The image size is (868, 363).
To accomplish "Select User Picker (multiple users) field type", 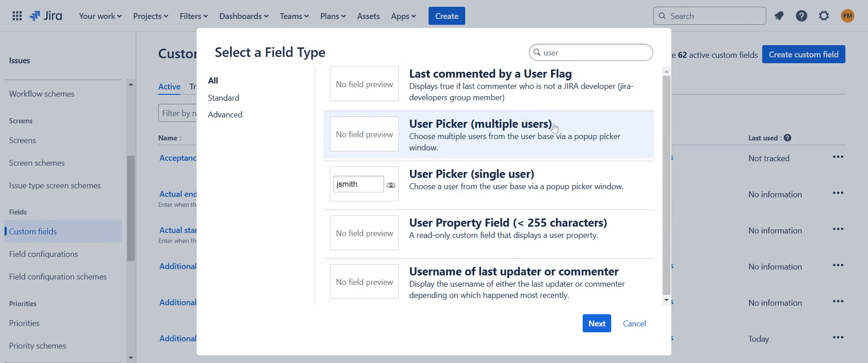I will [x=488, y=135].
